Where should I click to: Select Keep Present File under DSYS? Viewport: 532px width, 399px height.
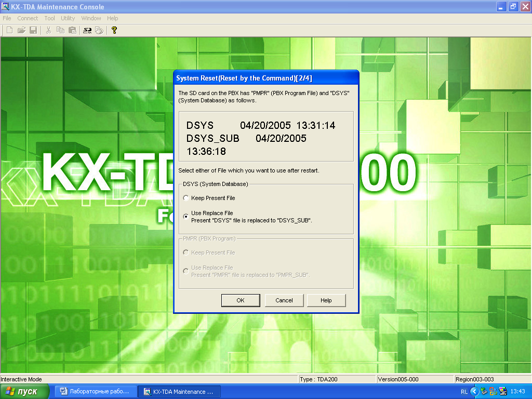(x=209, y=198)
